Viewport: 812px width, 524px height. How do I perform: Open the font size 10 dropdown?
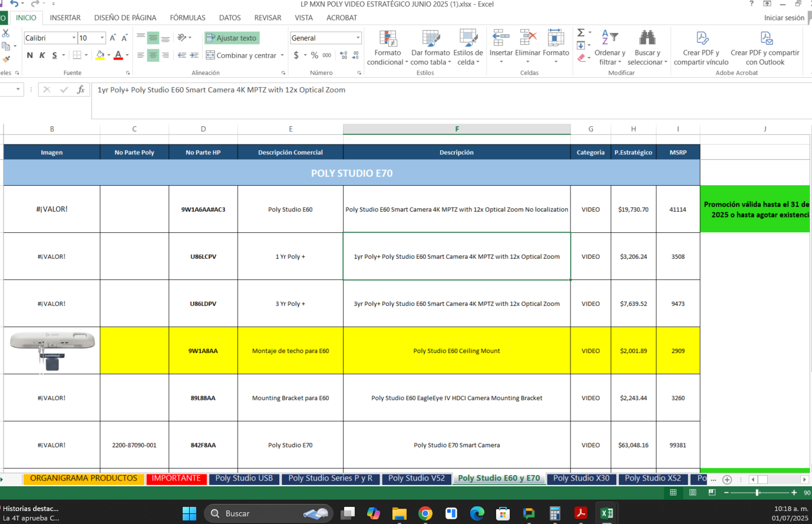click(103, 38)
